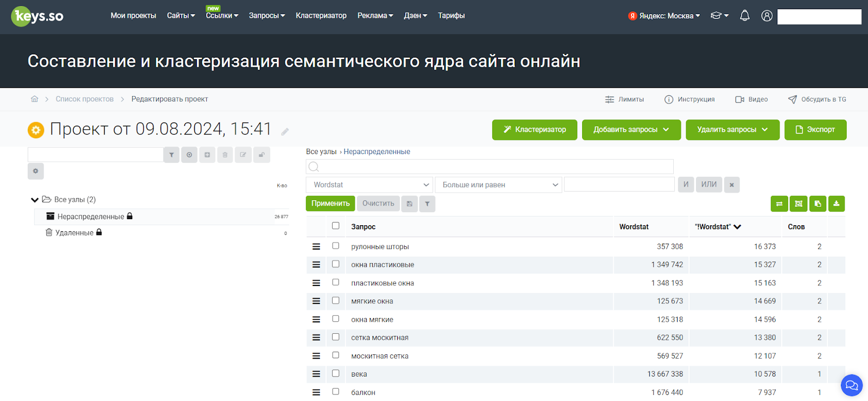
Task: Click the Лимиты link
Action: pos(624,99)
